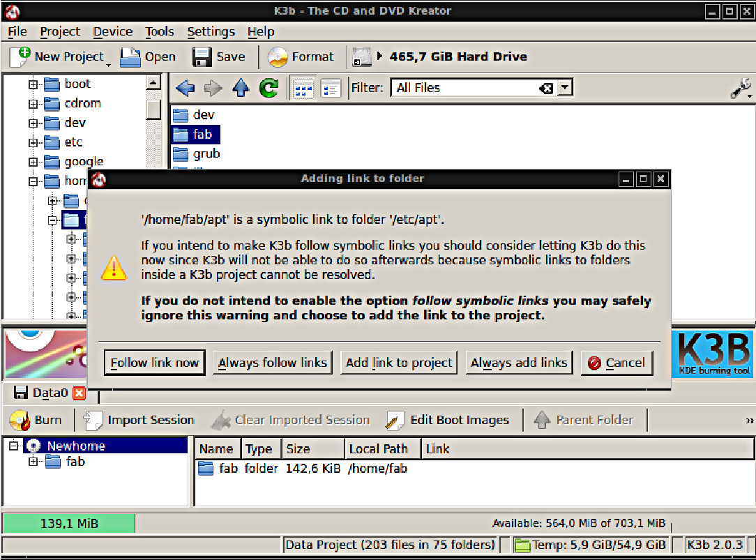This screenshot has width=756, height=560.
Task: Click Add link to project button
Action: (399, 363)
